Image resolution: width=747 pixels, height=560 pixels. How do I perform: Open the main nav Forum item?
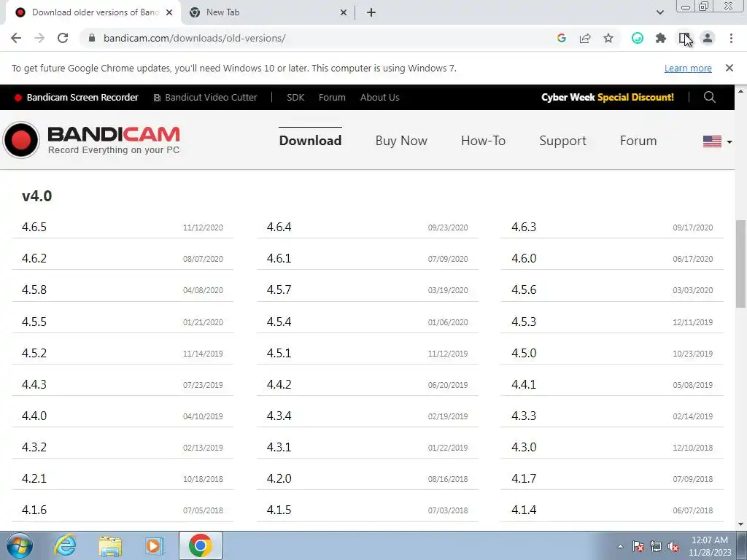(638, 141)
